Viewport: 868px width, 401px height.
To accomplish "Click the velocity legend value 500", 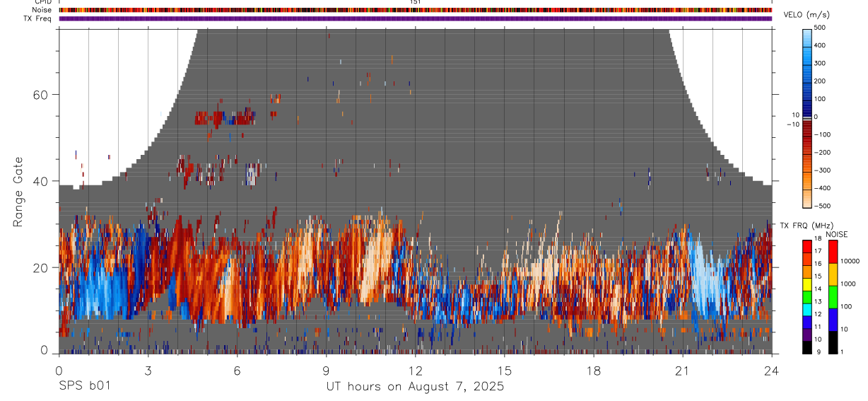I will (x=821, y=28).
